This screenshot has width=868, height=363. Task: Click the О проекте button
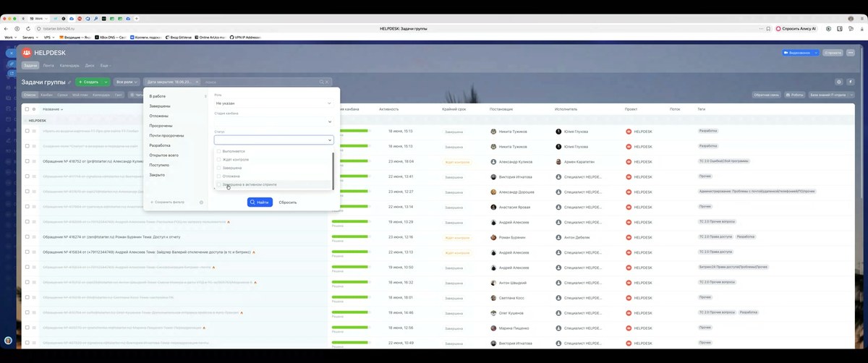(833, 53)
